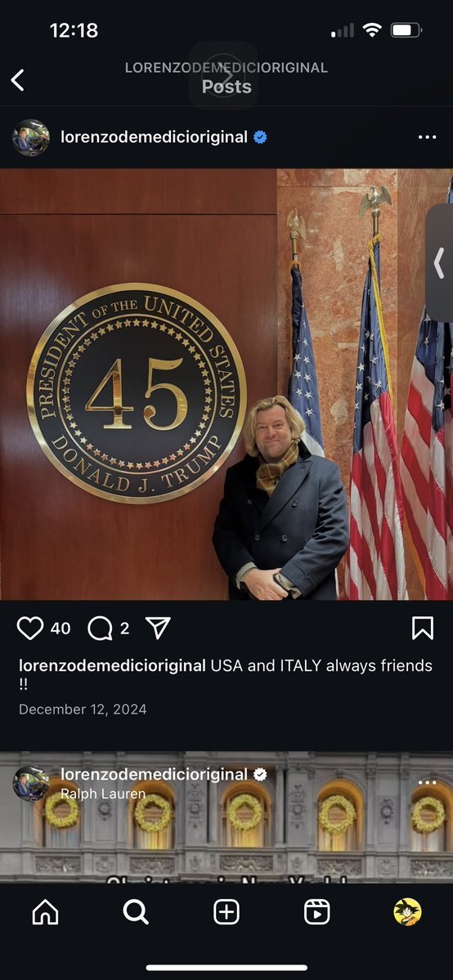The width and height of the screenshot is (453, 980).
Task: Like the post with the heart icon
Action: tap(30, 628)
